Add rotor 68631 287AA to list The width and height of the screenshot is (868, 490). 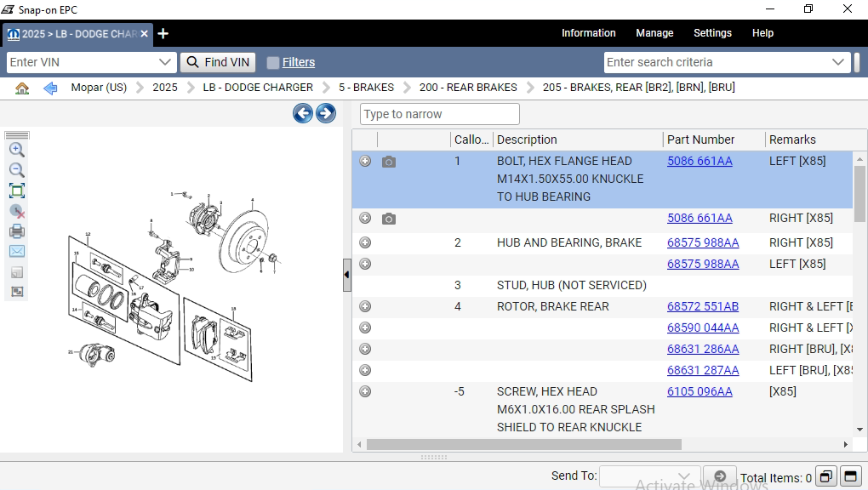[x=365, y=370]
